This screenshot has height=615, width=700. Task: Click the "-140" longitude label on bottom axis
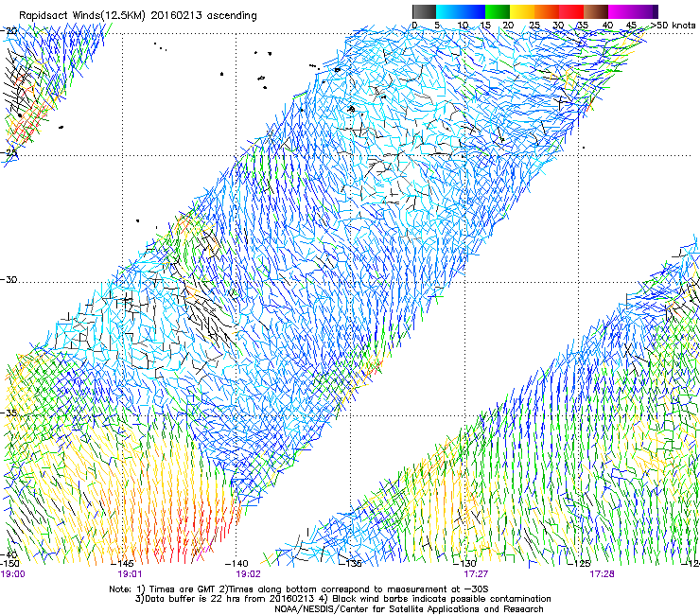(236, 564)
